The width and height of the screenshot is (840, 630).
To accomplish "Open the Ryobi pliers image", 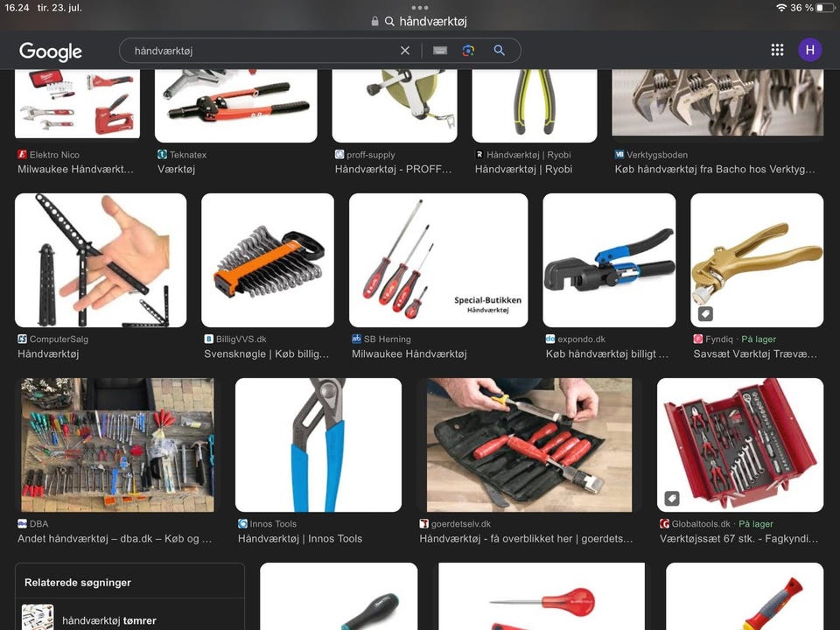I will (x=535, y=106).
